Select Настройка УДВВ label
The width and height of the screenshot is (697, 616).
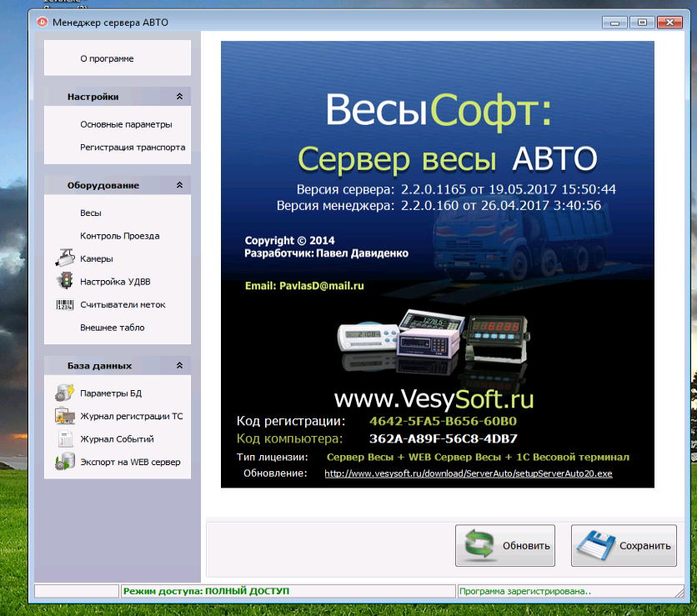click(x=115, y=282)
